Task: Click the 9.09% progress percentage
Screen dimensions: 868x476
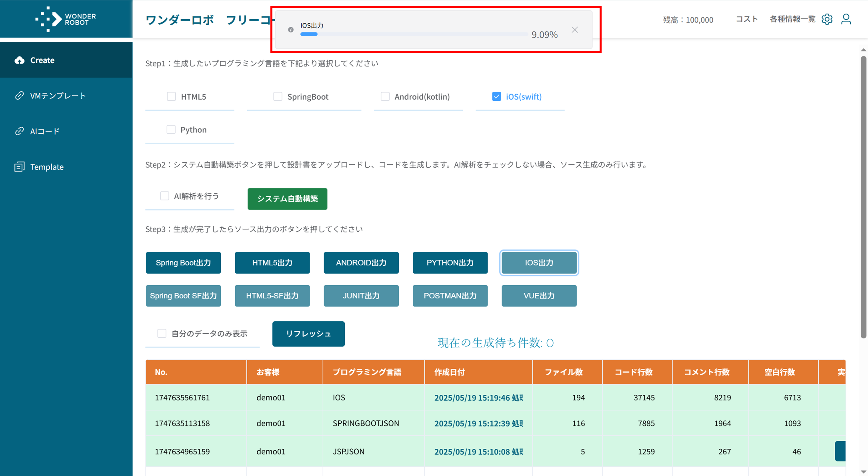Action: click(544, 35)
